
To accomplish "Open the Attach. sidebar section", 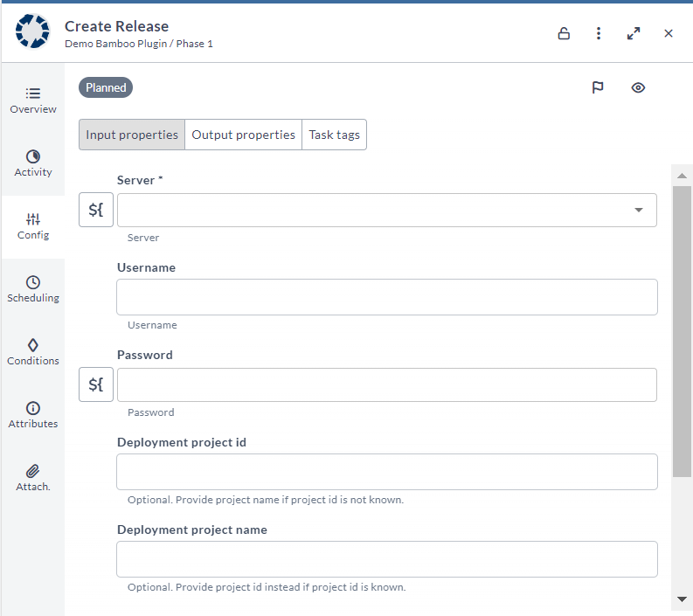I will [33, 479].
